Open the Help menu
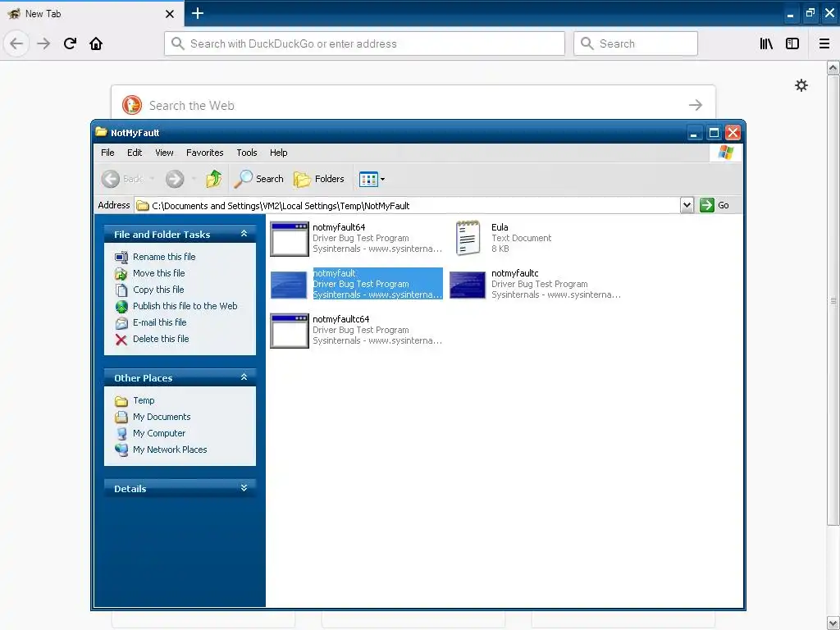 click(x=279, y=153)
